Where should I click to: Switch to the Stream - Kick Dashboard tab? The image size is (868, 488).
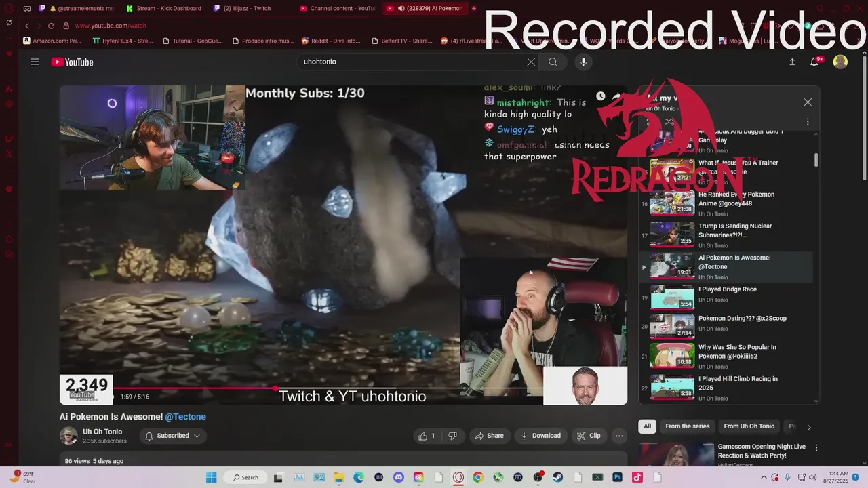(166, 8)
